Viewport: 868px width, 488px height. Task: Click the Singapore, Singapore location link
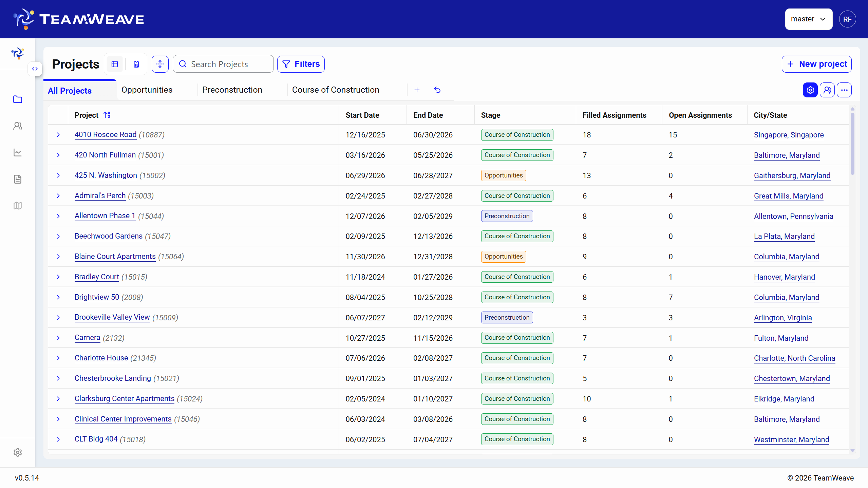[x=789, y=135]
